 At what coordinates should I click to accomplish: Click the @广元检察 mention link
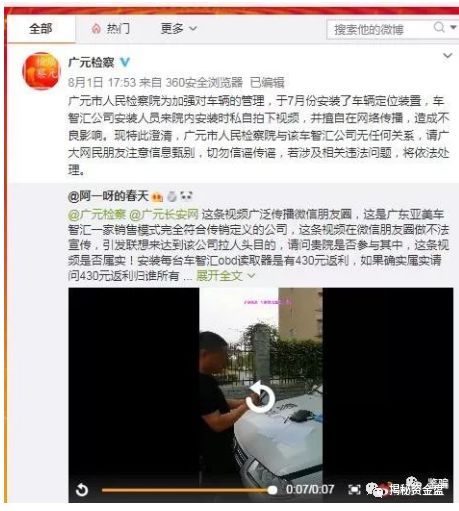click(97, 214)
